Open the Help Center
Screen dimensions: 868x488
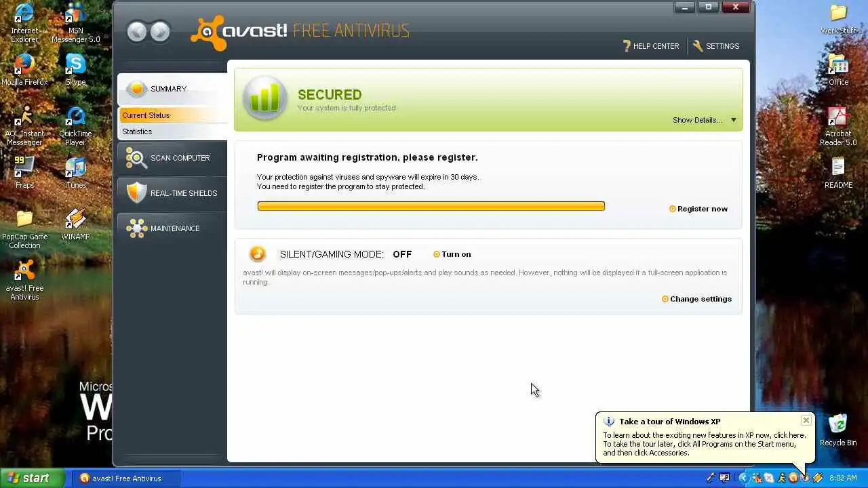point(651,46)
